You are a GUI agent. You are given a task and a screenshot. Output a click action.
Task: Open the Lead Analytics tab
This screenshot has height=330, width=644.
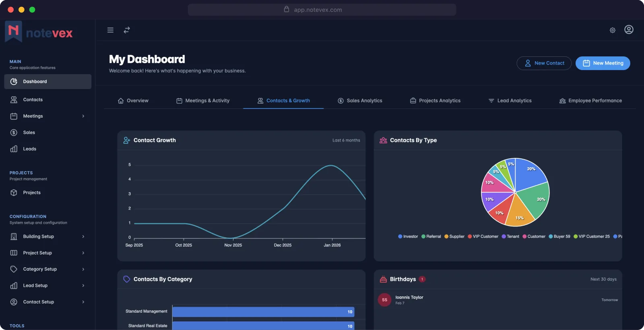click(x=510, y=101)
